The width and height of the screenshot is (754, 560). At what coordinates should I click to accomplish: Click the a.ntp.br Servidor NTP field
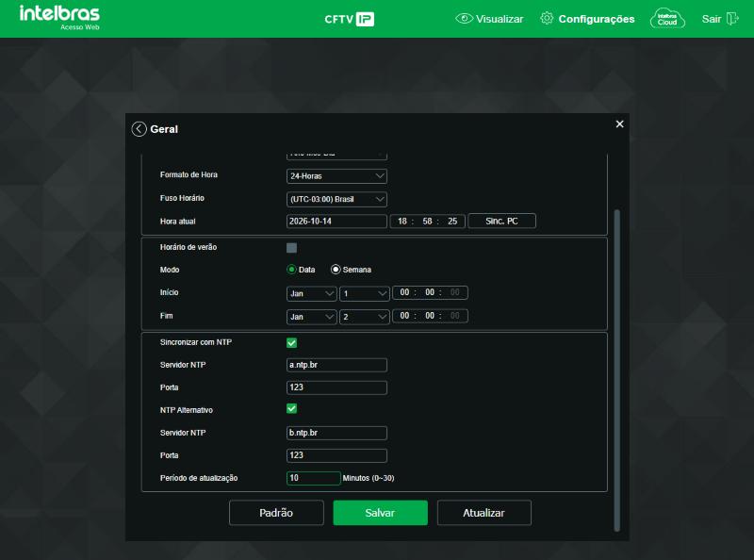click(x=336, y=365)
